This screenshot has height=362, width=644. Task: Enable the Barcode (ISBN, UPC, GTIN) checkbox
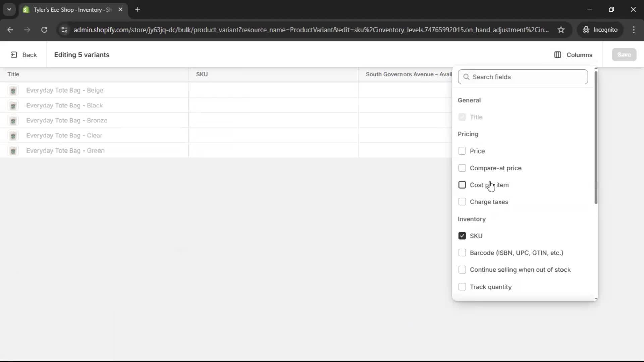click(x=462, y=253)
